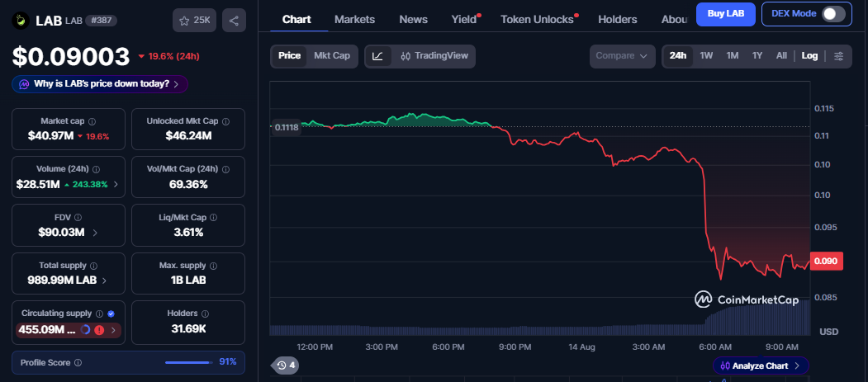Image resolution: width=868 pixels, height=382 pixels.
Task: Click the info icon beside Profile Score
Action: click(x=78, y=363)
